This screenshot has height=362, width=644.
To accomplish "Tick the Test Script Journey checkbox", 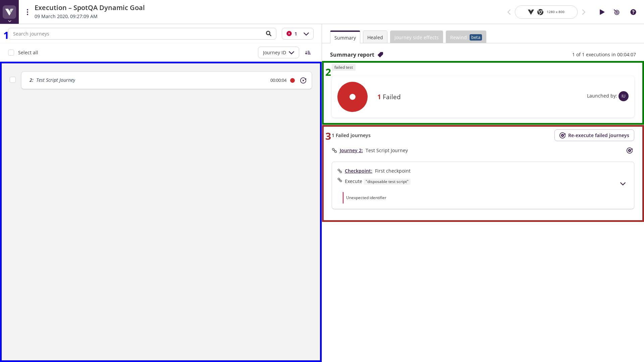I will point(13,80).
